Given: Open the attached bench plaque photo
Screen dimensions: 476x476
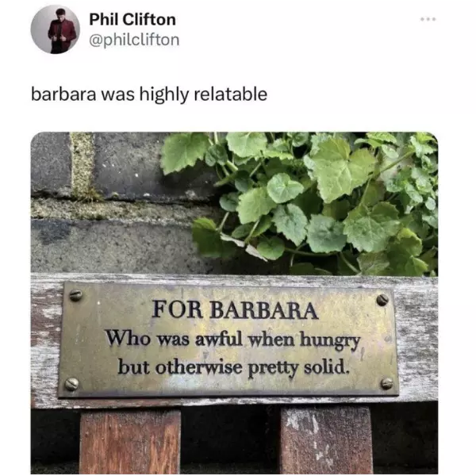Looking at the screenshot, I should coord(234,303).
